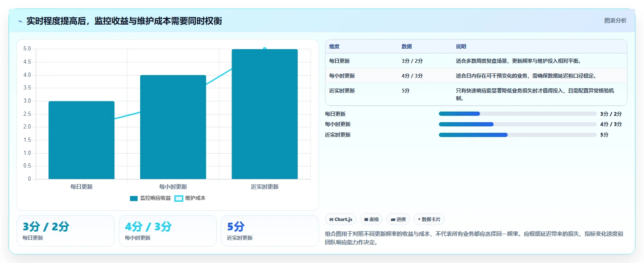Viewport: 644px width, 263px height.
Task: Click the line point above 近实时更新 bar
Action: (265, 49)
